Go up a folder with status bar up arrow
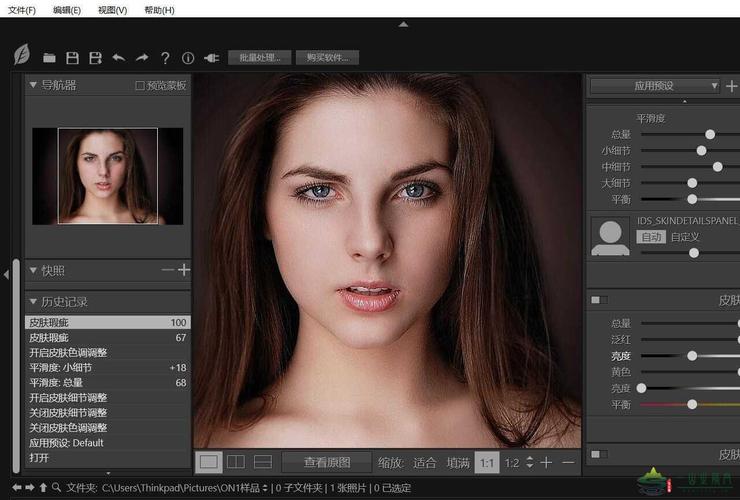The image size is (740, 500). 43,487
